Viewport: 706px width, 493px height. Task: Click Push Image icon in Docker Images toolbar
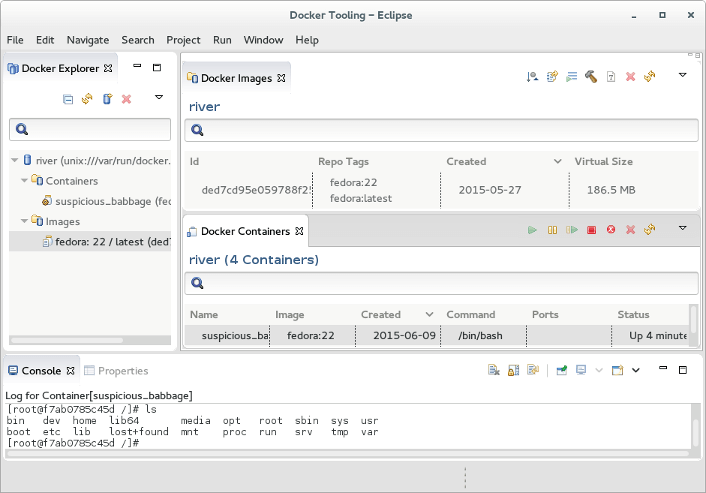pyautogui.click(x=552, y=77)
